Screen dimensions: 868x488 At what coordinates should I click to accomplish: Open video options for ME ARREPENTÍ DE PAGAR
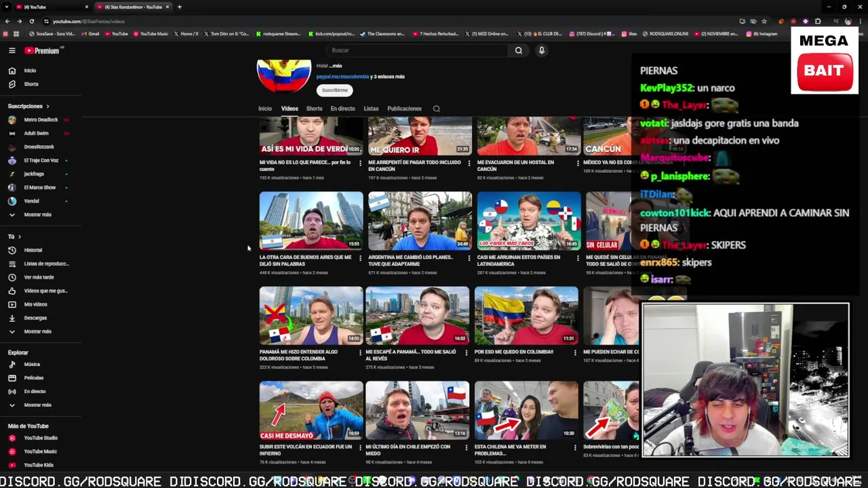pyautogui.click(x=469, y=163)
